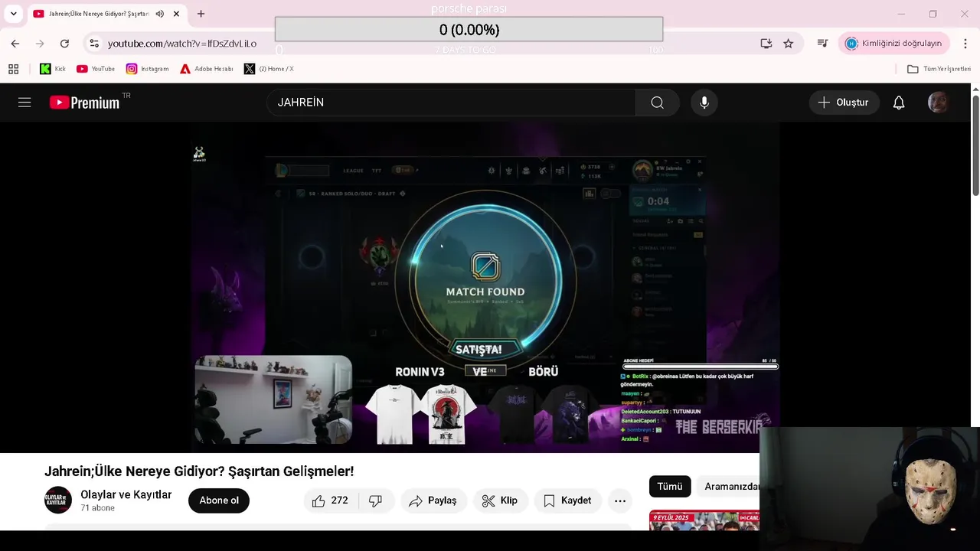This screenshot has height=551, width=980.
Task: Close the Jahrein YouTube tab
Action: click(177, 14)
